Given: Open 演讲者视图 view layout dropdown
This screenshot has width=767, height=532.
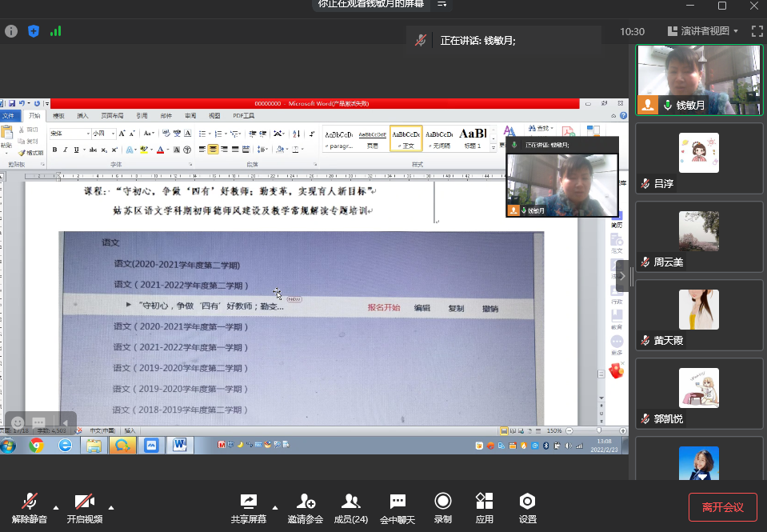Looking at the screenshot, I should point(702,31).
